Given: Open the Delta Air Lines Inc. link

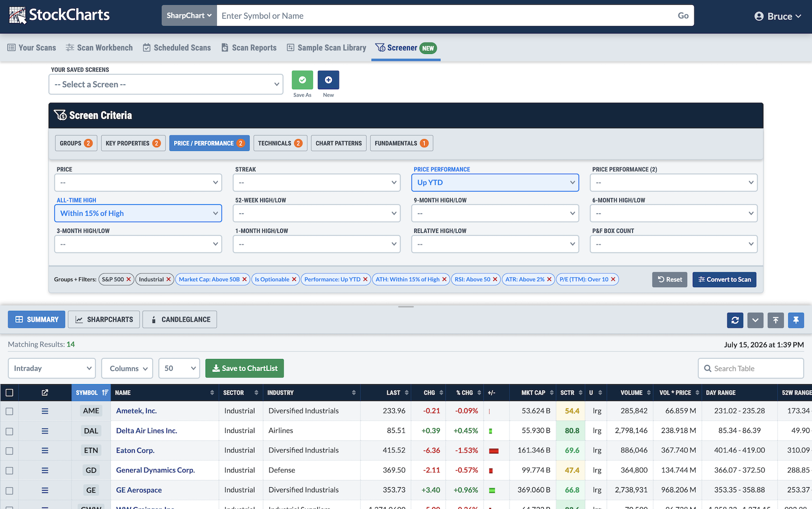Looking at the screenshot, I should 147,431.
